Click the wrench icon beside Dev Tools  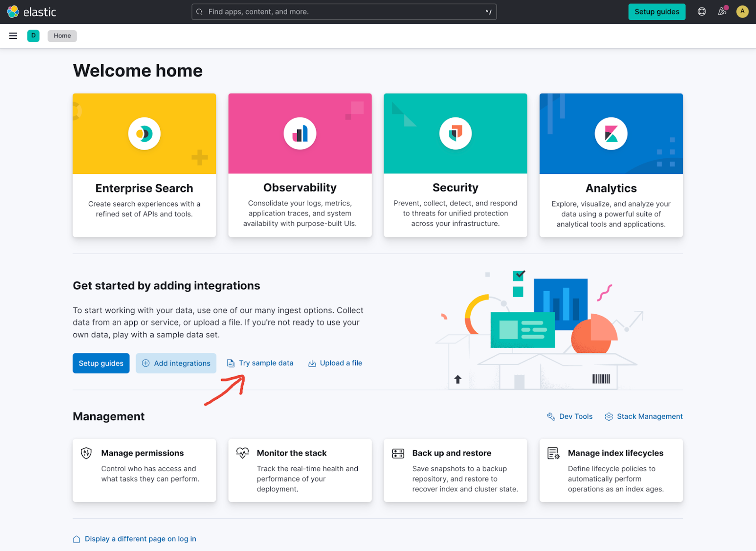point(551,416)
